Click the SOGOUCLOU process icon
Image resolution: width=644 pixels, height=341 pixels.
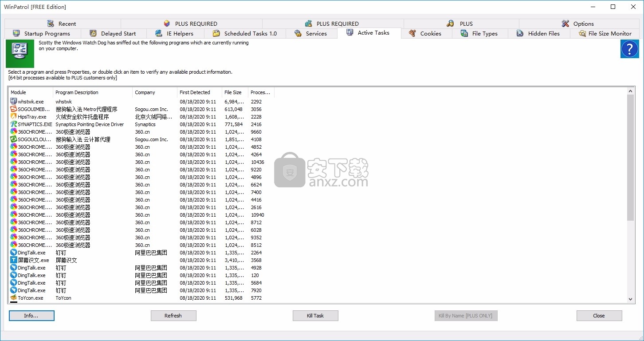pos(14,139)
